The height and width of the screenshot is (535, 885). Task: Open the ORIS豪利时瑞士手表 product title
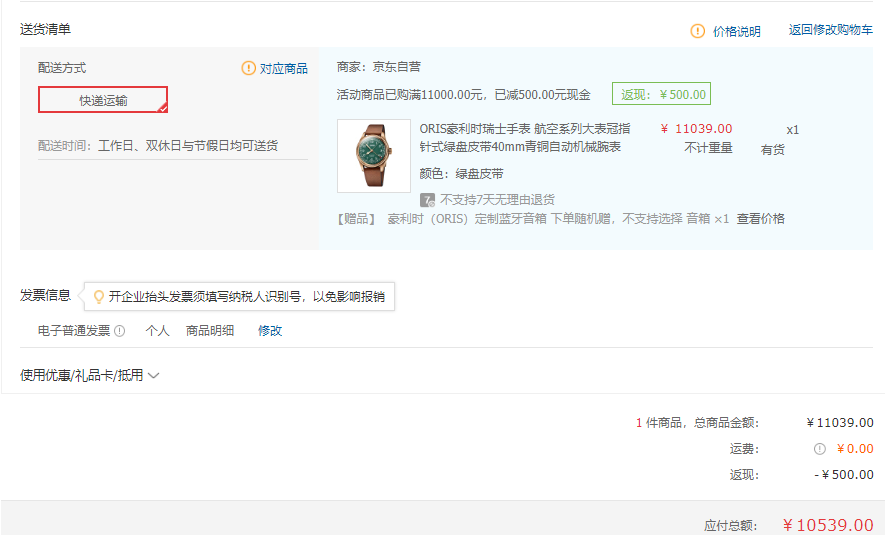(x=525, y=138)
